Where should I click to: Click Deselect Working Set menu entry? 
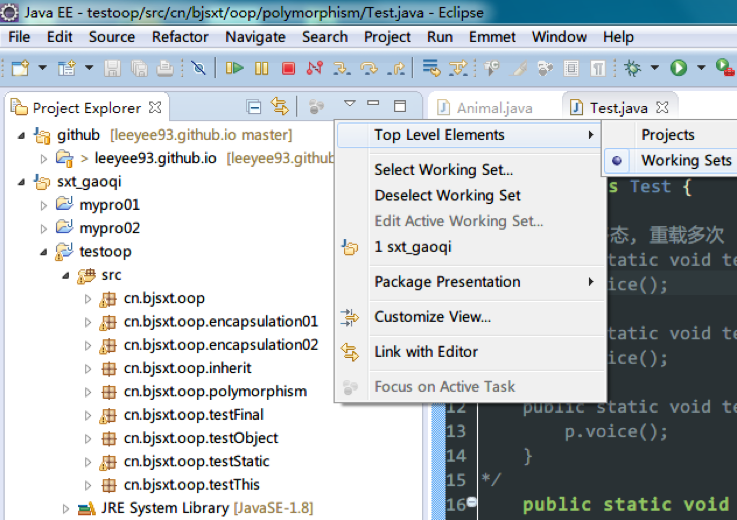click(471, 195)
